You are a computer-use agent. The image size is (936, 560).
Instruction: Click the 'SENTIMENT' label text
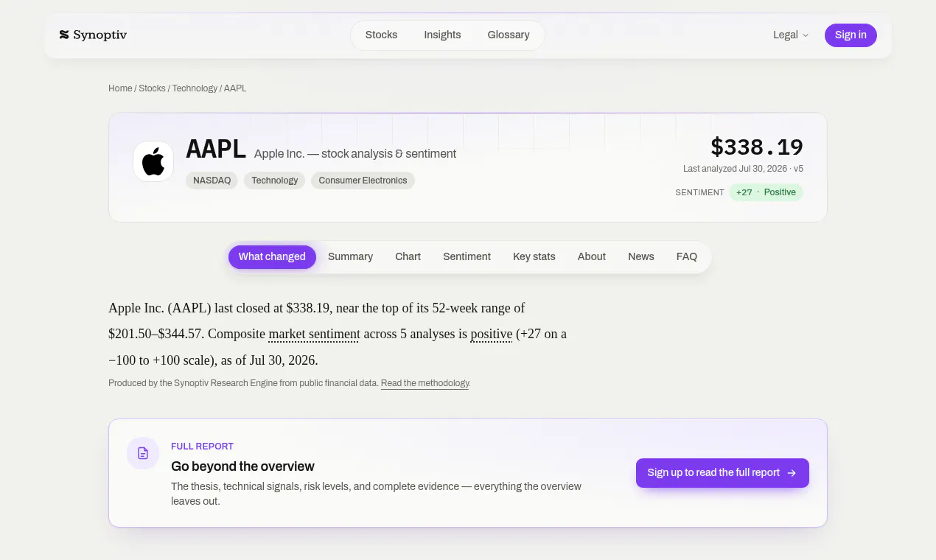click(700, 192)
